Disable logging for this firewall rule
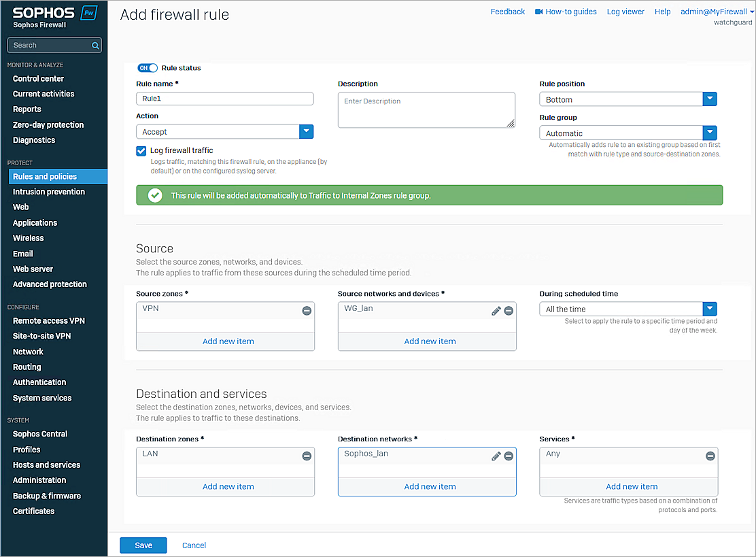Viewport: 756px width, 557px height. click(x=141, y=151)
